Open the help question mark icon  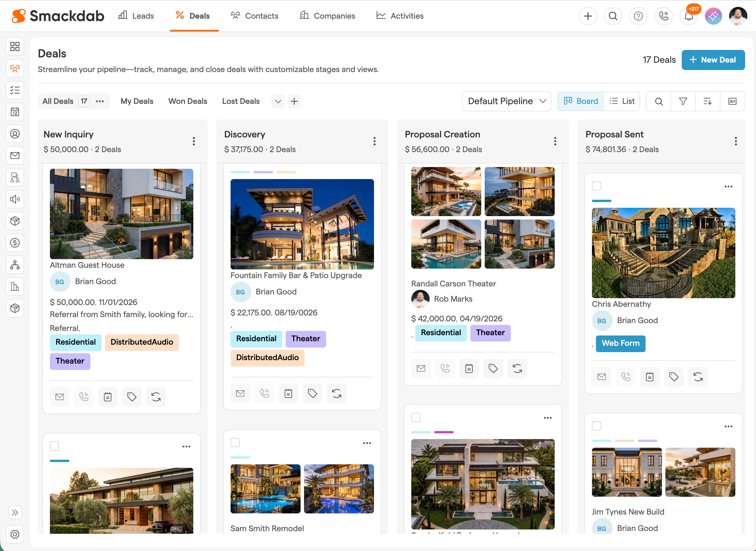coord(638,16)
